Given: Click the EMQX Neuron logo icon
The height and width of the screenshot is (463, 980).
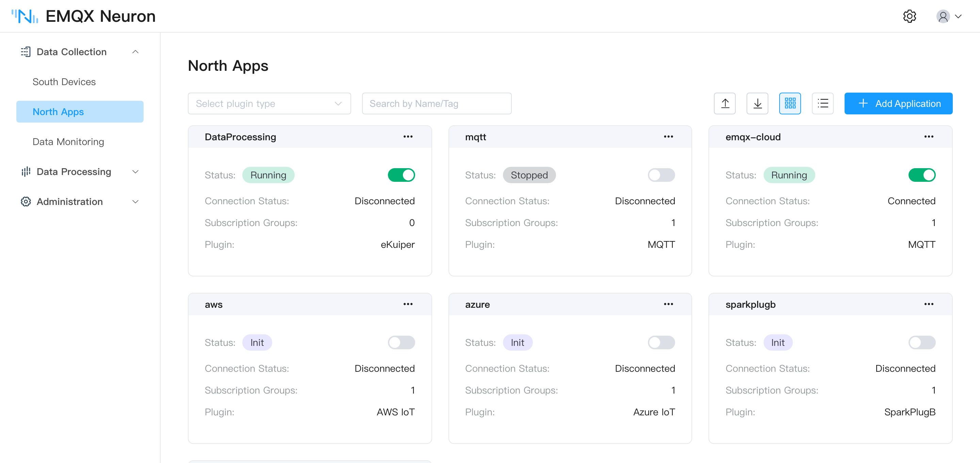Looking at the screenshot, I should [25, 16].
